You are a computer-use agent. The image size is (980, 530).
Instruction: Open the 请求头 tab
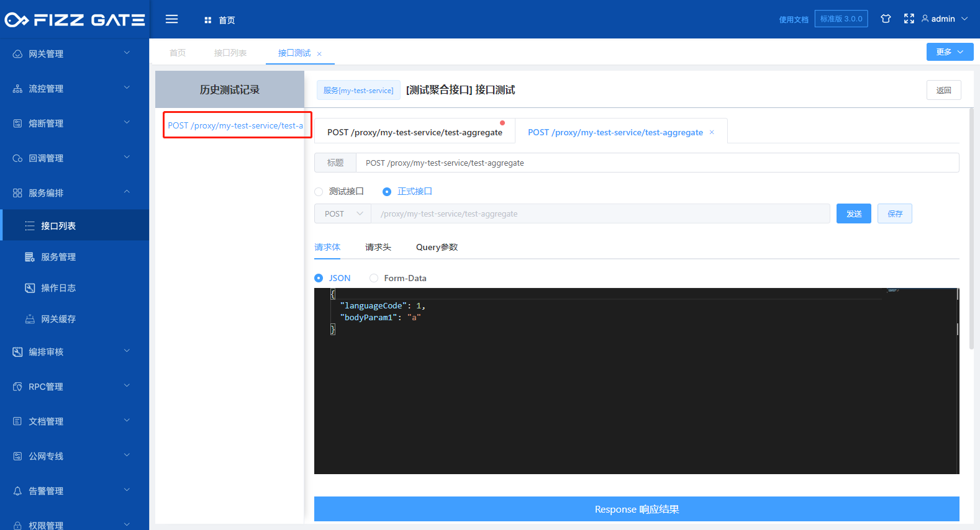tap(378, 247)
